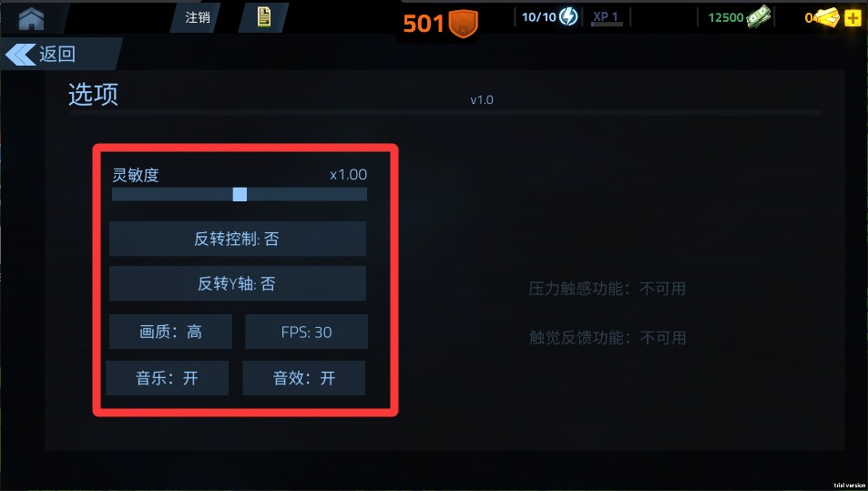Change FPS: 30 frame rate option

pos(307,332)
